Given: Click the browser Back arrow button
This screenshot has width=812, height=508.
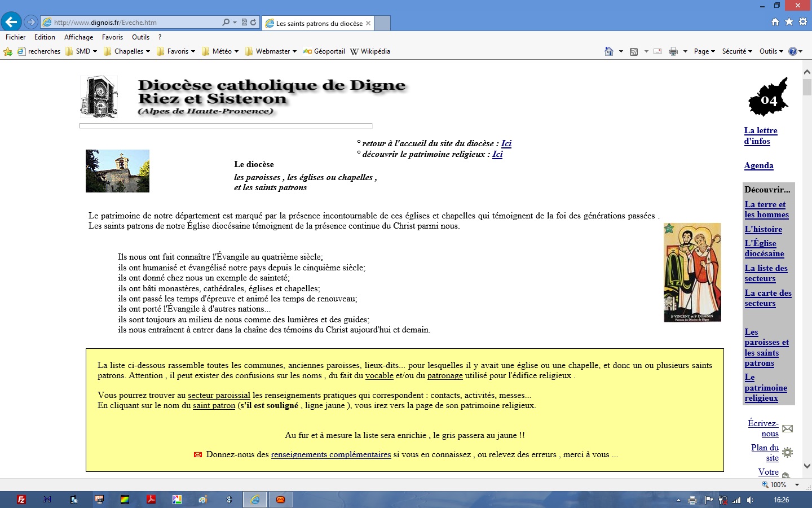Looking at the screenshot, I should pos(11,22).
